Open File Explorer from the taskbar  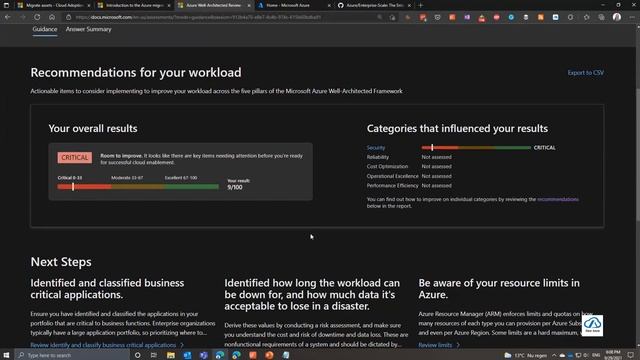point(171,355)
